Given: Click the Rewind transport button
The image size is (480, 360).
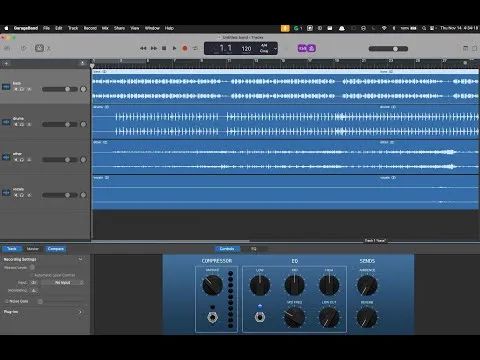Looking at the screenshot, I should (x=143, y=48).
